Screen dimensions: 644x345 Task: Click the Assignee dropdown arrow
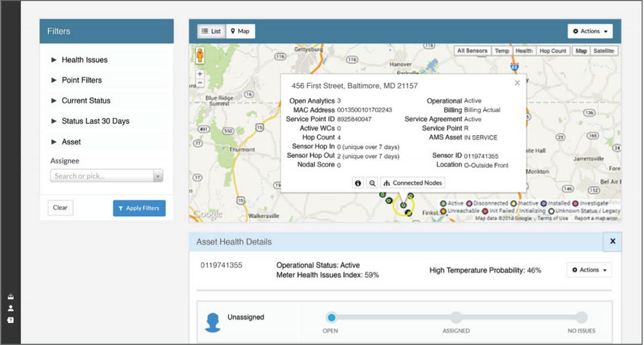click(158, 176)
